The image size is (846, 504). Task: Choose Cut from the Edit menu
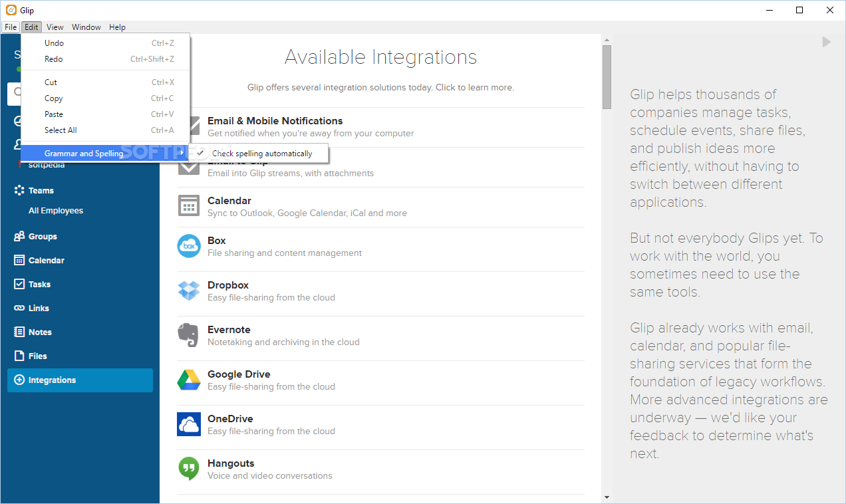pyautogui.click(x=106, y=82)
